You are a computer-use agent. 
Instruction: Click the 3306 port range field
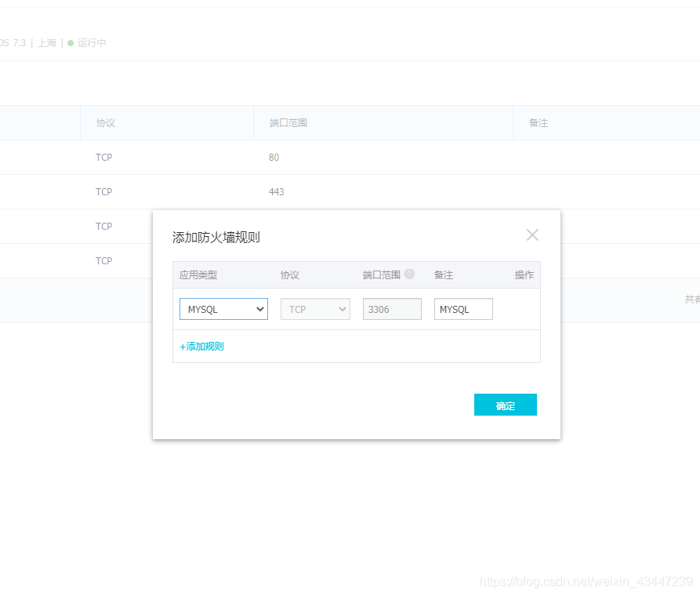[x=392, y=309]
